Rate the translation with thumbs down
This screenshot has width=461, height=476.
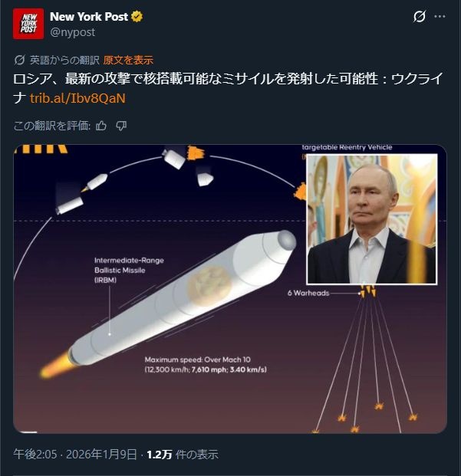tap(121, 126)
